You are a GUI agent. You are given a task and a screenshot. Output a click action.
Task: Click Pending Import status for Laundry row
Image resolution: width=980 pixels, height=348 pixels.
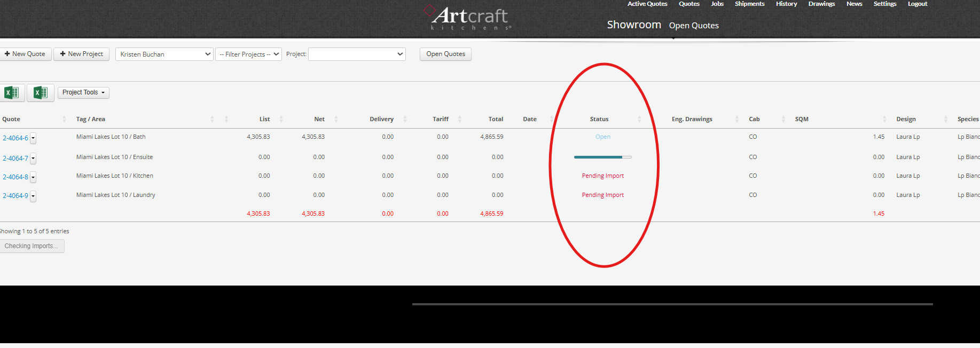[603, 195]
